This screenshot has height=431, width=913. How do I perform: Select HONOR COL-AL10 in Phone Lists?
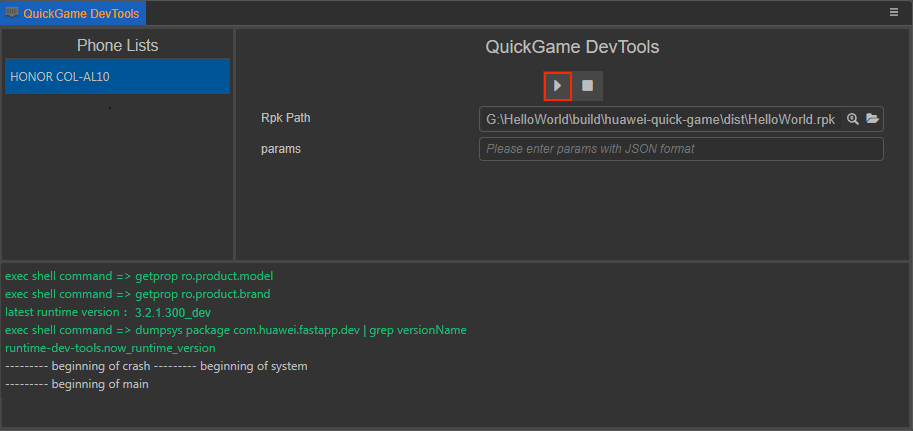click(x=118, y=76)
